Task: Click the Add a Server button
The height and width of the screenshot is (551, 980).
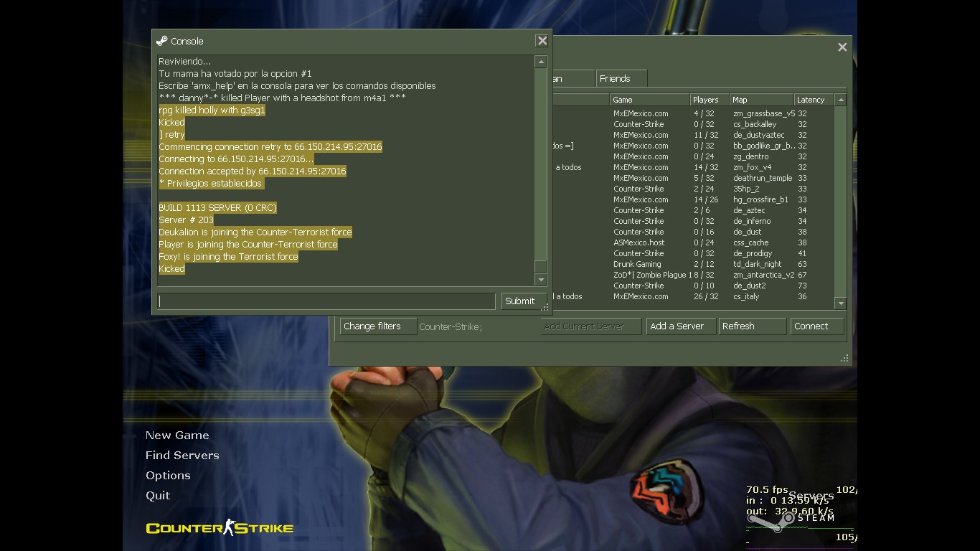Action: pyautogui.click(x=680, y=326)
